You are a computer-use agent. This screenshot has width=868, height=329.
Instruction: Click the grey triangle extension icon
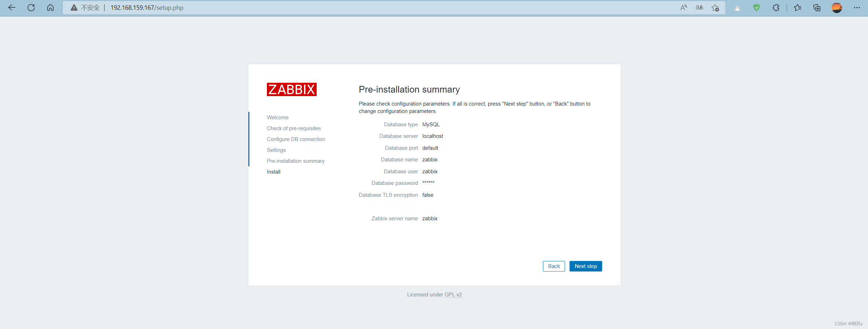click(x=737, y=8)
